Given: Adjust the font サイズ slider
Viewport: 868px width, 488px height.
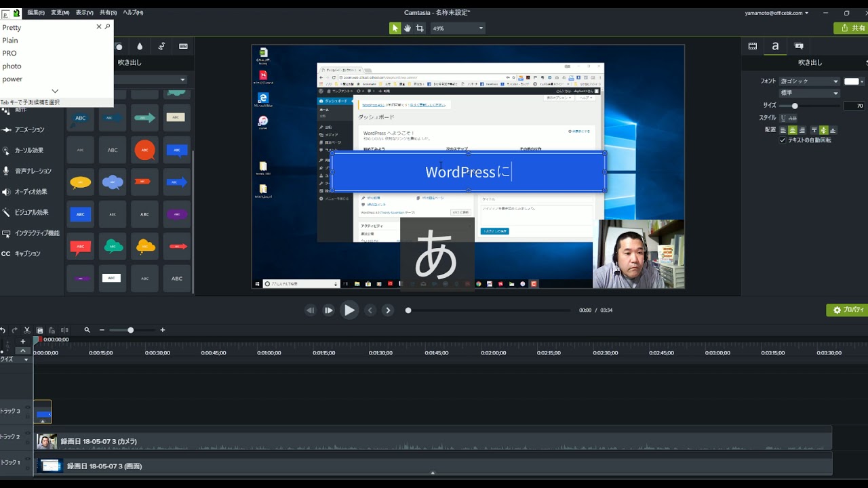Looking at the screenshot, I should [x=808, y=106].
